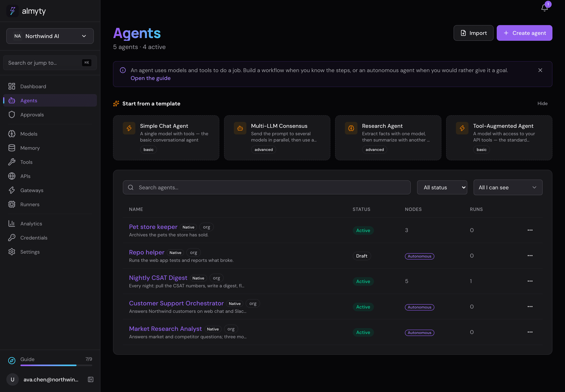Open Models in sidebar
This screenshot has height=392, width=565.
coord(50,134)
